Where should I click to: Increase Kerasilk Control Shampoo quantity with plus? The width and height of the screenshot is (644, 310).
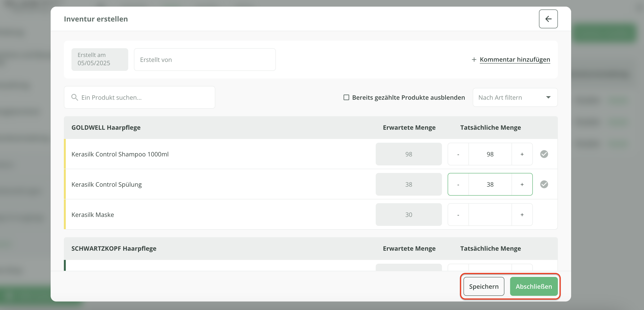tap(522, 154)
